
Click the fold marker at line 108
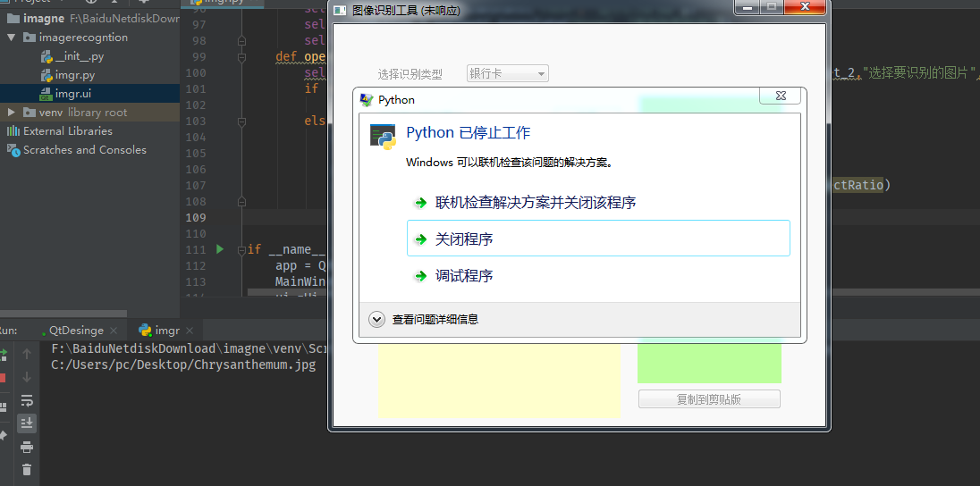point(241,201)
